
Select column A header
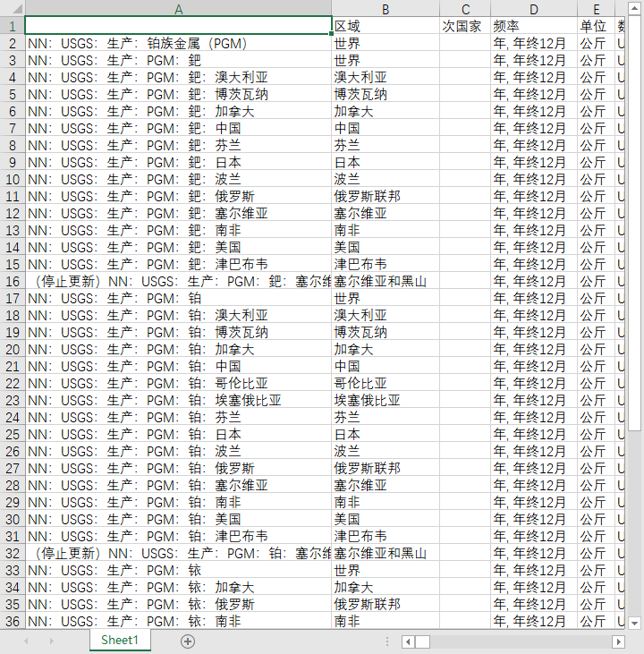click(x=179, y=9)
